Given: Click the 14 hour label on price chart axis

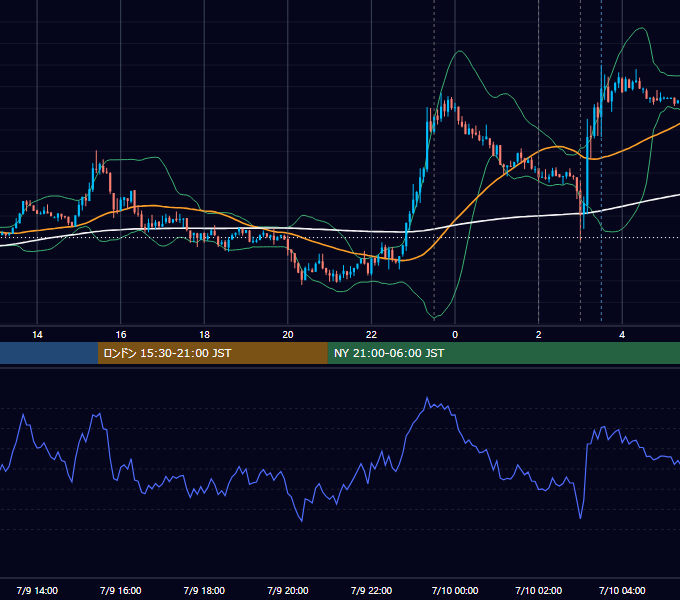Looking at the screenshot, I should [37, 335].
